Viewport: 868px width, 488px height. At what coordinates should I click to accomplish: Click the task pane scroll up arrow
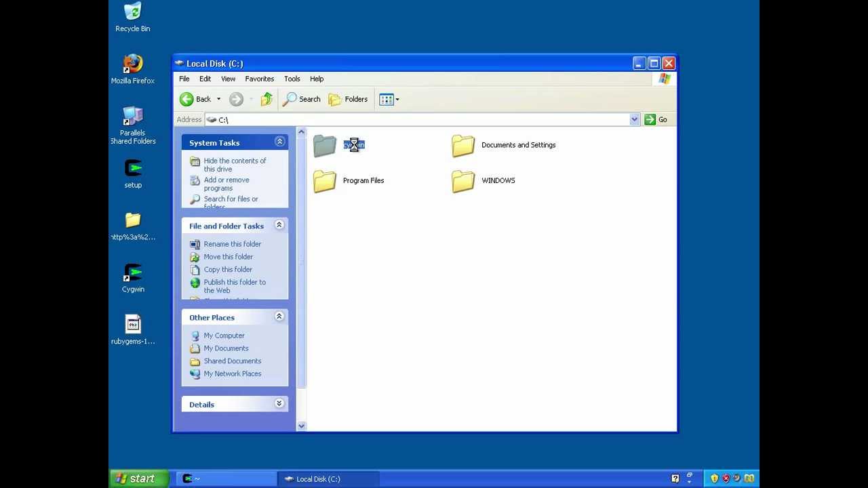[301, 132]
